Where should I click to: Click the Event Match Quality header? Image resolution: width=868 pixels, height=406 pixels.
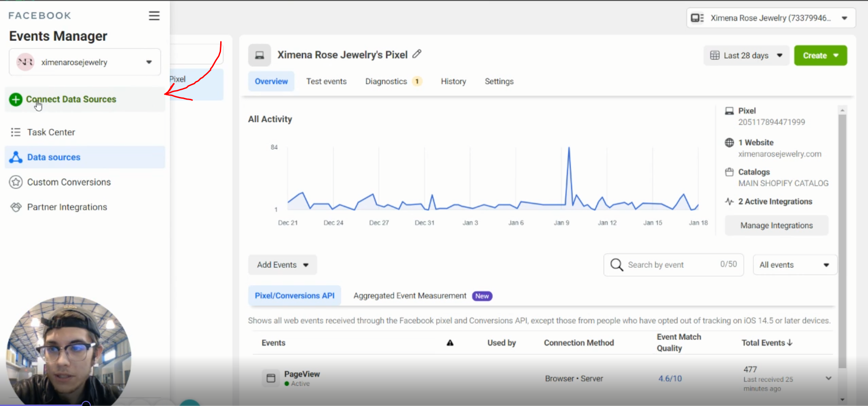tap(679, 342)
